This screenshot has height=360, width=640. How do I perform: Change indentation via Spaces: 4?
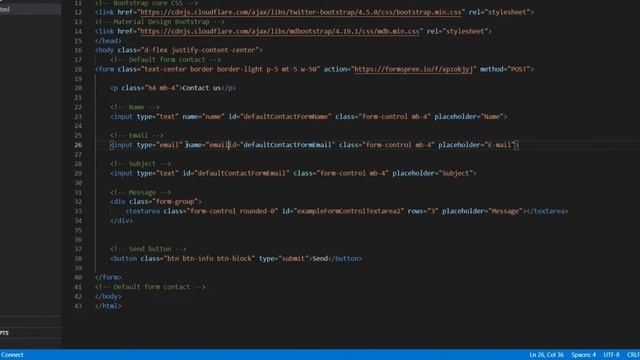point(584,355)
